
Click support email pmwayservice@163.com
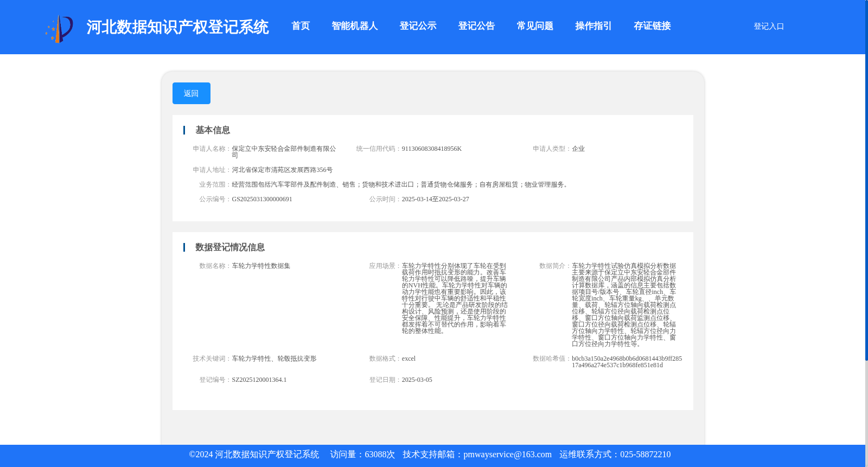(507, 455)
